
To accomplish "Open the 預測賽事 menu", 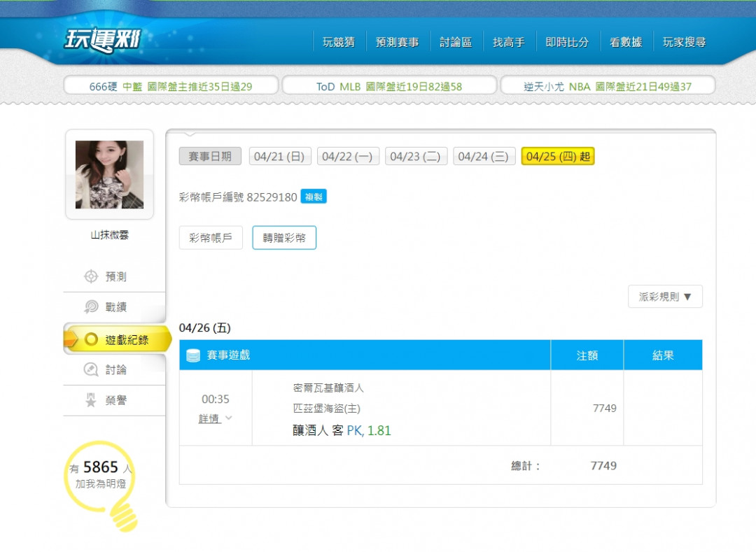I will tap(398, 43).
